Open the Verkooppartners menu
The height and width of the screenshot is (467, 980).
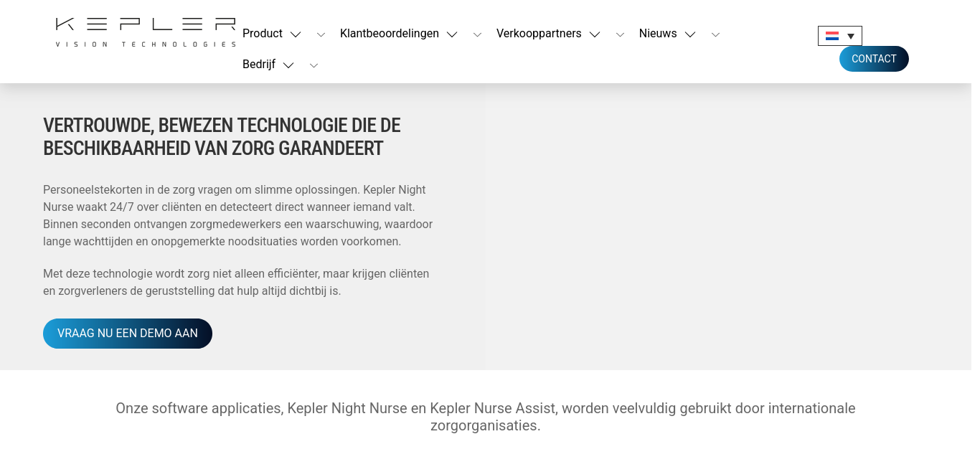point(539,34)
